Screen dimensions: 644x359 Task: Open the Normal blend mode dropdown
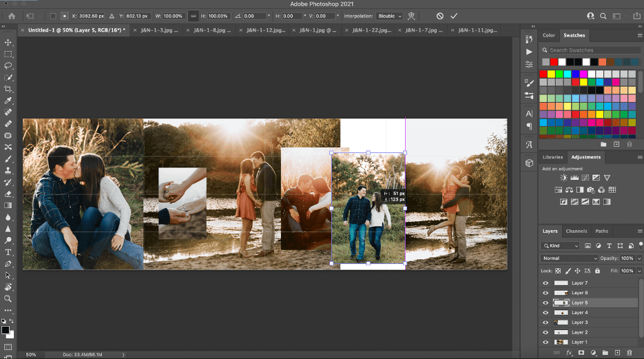click(x=569, y=258)
